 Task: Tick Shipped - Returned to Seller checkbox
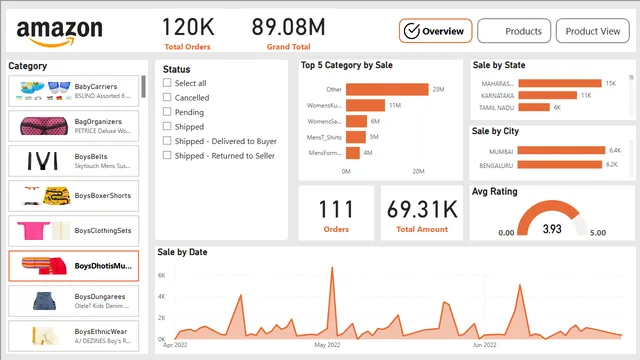tap(167, 155)
